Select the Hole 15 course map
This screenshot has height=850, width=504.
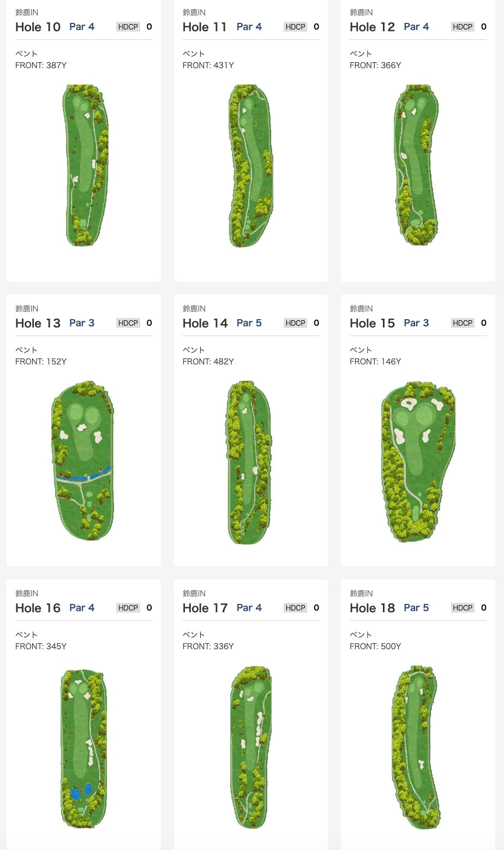click(418, 461)
